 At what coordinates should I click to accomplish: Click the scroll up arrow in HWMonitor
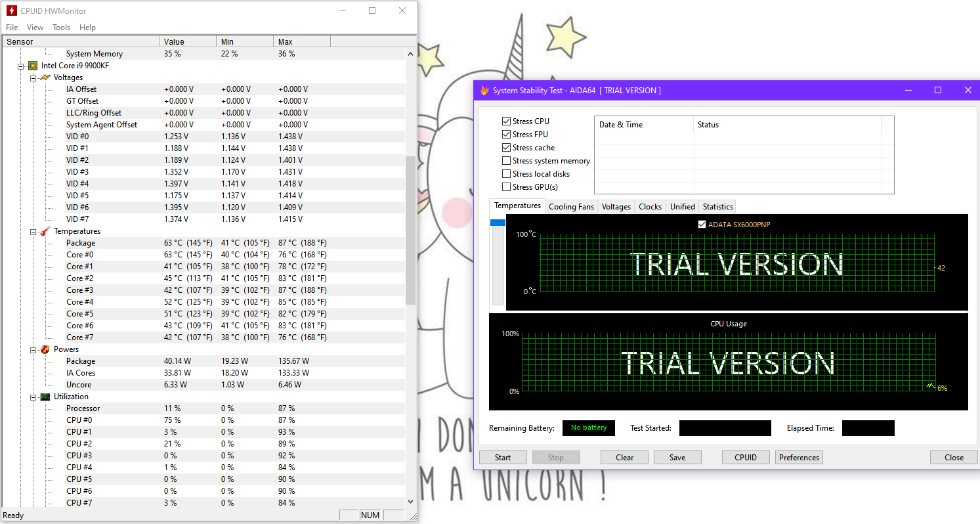[411, 54]
